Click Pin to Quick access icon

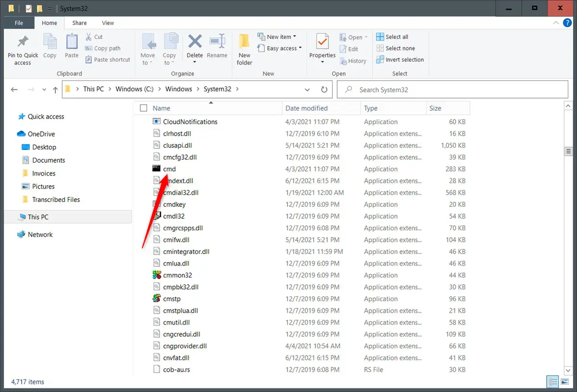22,42
